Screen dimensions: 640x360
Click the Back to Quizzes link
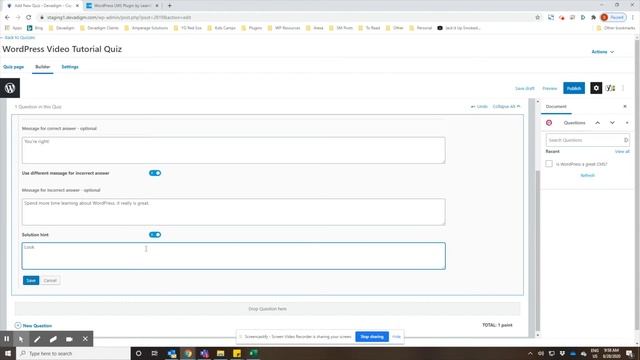point(18,38)
